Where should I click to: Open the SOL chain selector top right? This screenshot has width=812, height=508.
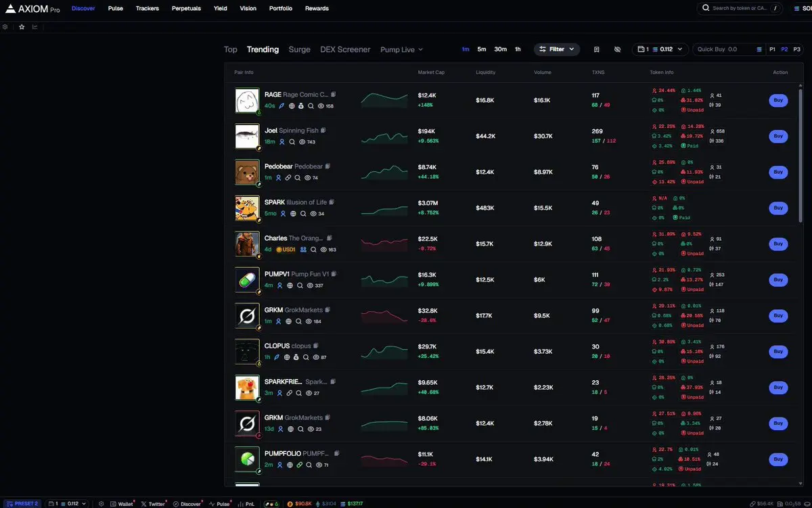pos(800,9)
